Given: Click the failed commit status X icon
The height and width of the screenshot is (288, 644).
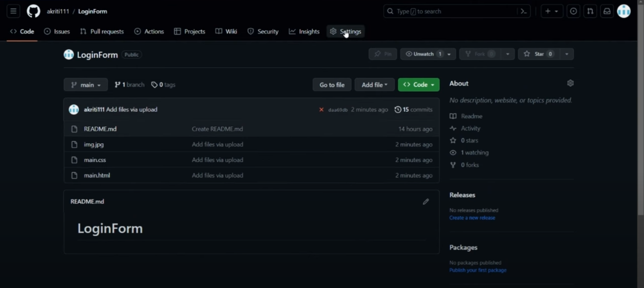Looking at the screenshot, I should [321, 110].
